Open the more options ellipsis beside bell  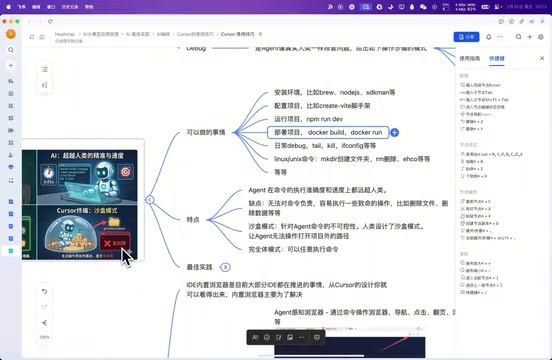pos(500,37)
